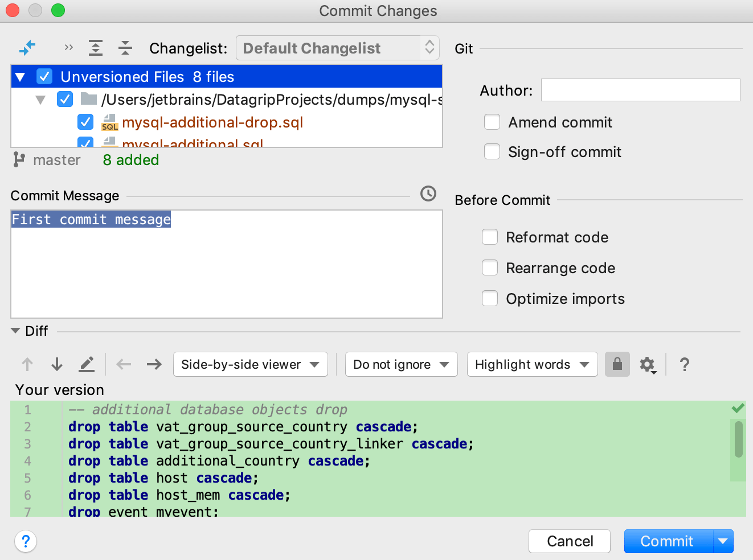The width and height of the screenshot is (753, 560).
Task: Click the Group By icon in changes toolbar
Action: click(x=27, y=48)
